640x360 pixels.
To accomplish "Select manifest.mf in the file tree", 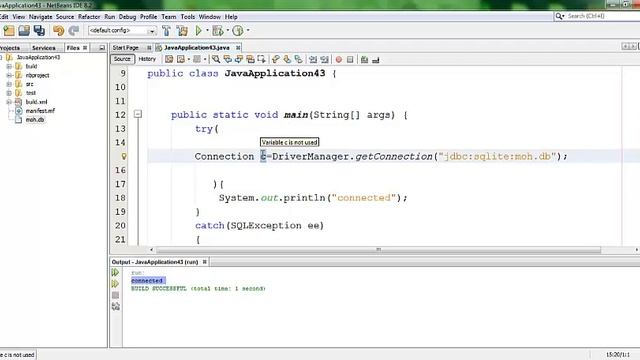I will (x=40, y=111).
